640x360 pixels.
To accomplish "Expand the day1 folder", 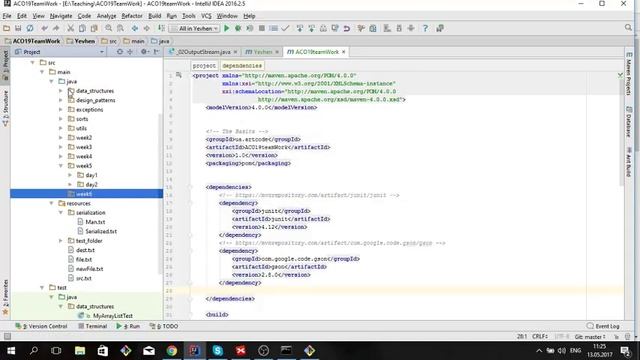I will 70,175.
